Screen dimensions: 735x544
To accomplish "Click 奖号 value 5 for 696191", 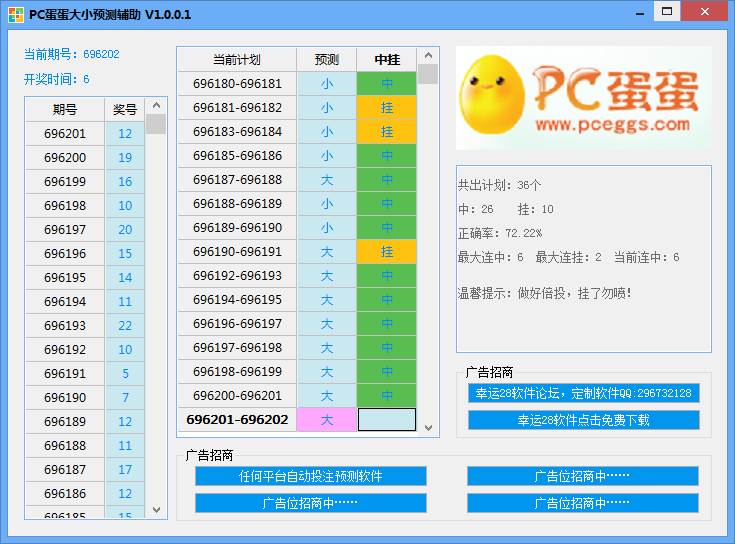I will click(125, 373).
